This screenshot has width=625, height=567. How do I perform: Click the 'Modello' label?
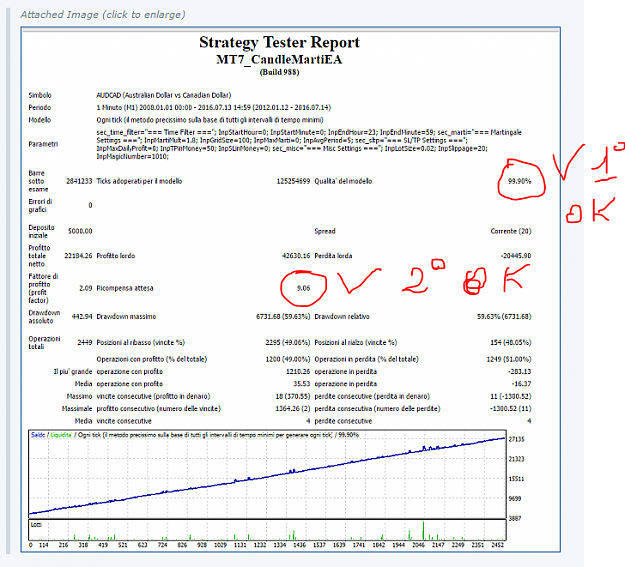pos(39,120)
